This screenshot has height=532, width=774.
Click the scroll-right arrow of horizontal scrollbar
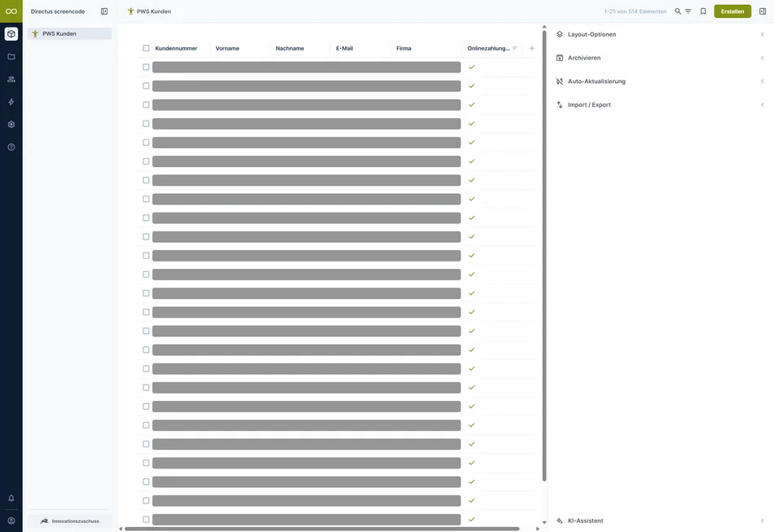click(x=538, y=529)
